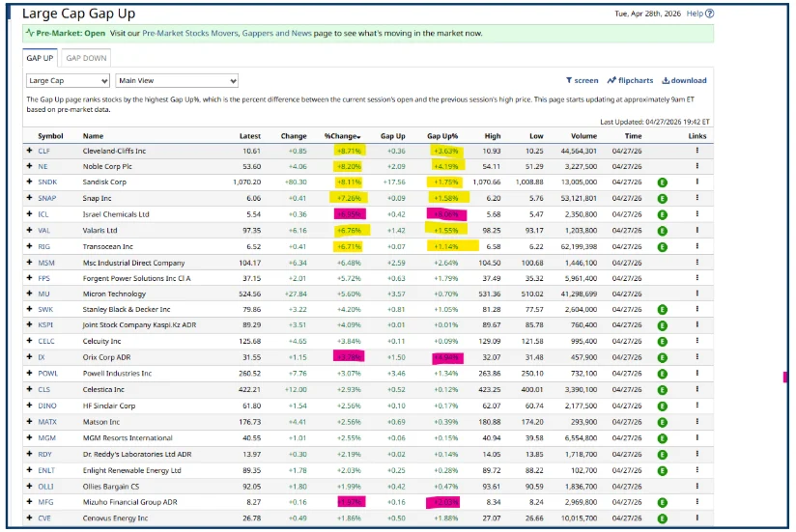Click the green earnings icon for SNDK
Image resolution: width=796 pixels, height=532 pixels.
click(662, 182)
